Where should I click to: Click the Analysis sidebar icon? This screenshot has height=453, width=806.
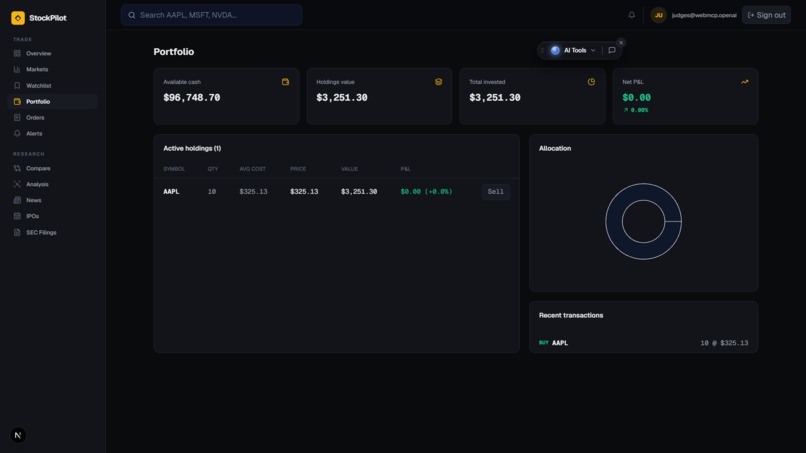click(x=17, y=184)
